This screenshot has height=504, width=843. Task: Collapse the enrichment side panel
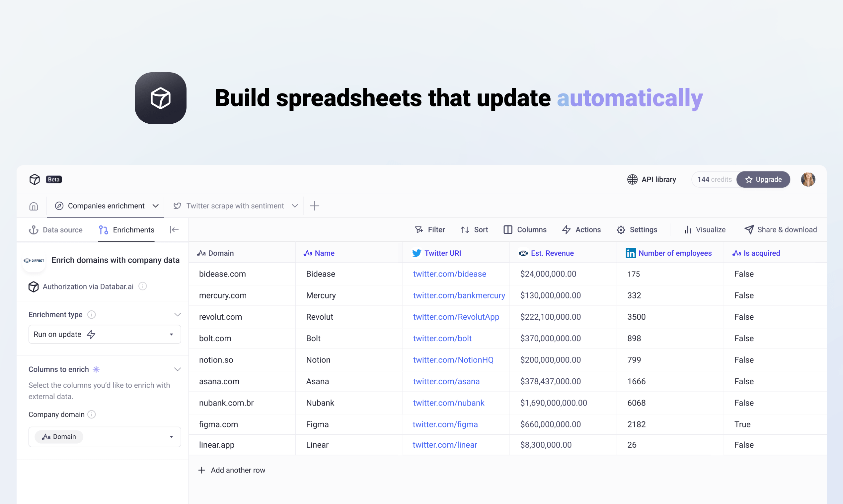click(174, 229)
